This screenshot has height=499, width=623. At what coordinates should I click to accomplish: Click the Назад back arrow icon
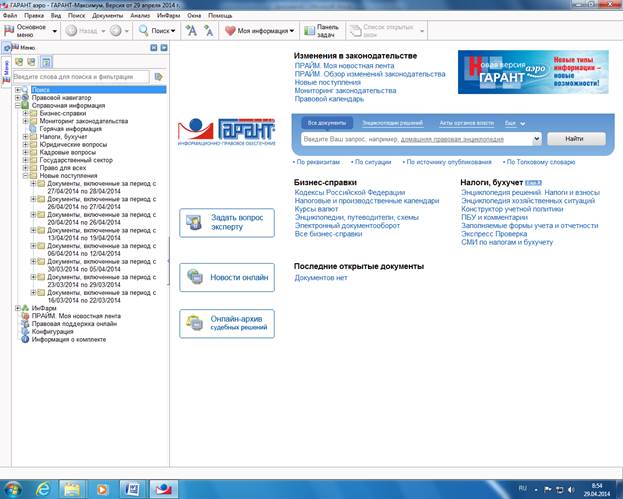click(x=71, y=31)
